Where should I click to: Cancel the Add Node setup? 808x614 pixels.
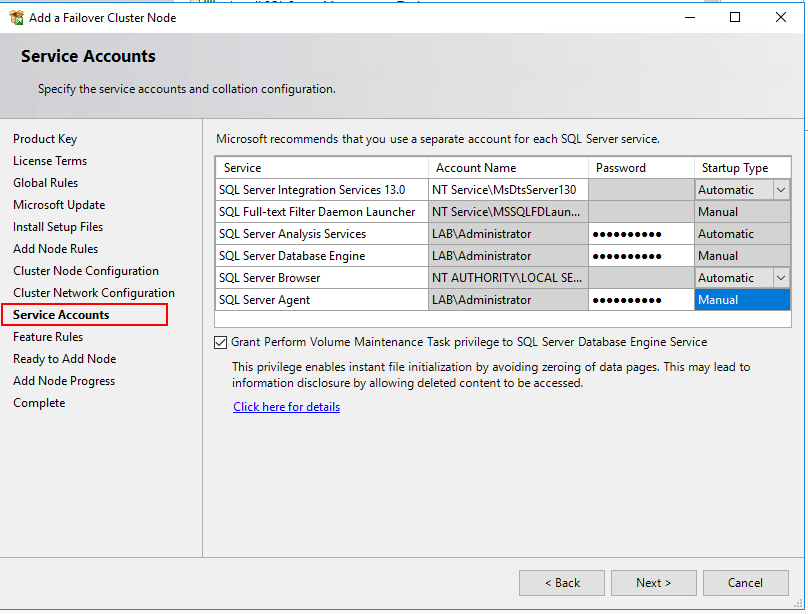(746, 583)
